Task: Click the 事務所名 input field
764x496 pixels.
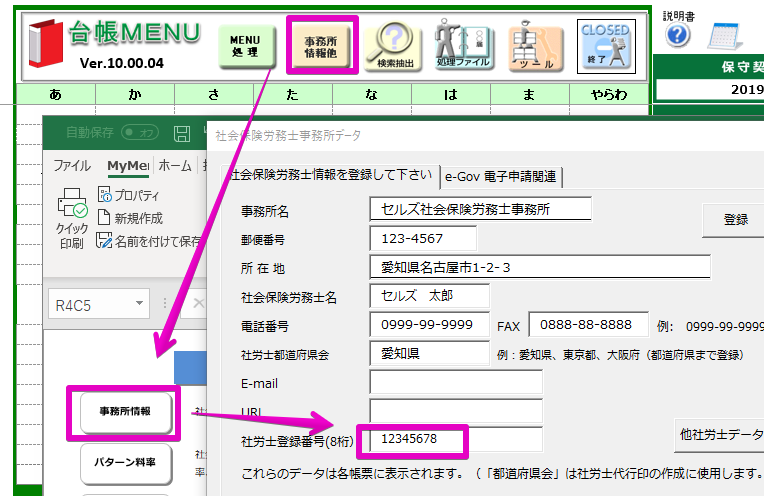Action: pyautogui.click(x=480, y=210)
